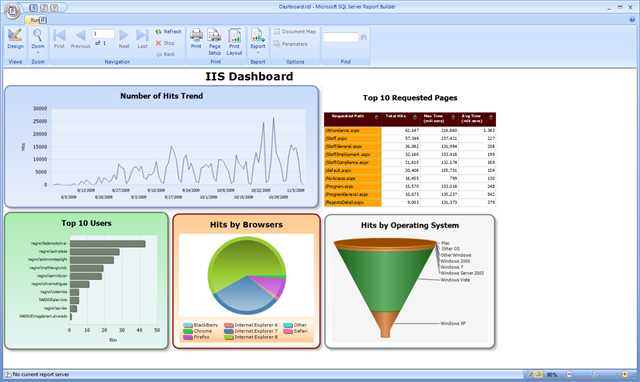
Task: Toggle the Parameters pane
Action: 290,44
